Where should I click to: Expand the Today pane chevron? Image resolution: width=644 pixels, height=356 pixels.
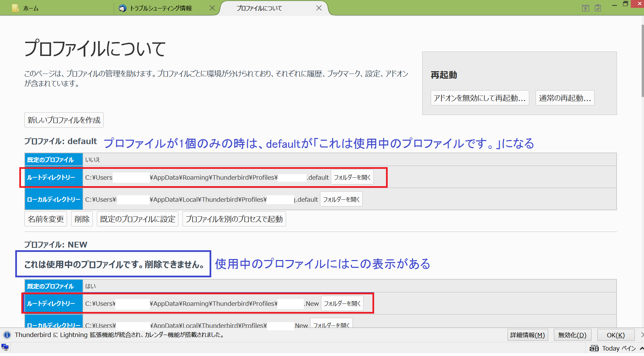[x=641, y=348]
